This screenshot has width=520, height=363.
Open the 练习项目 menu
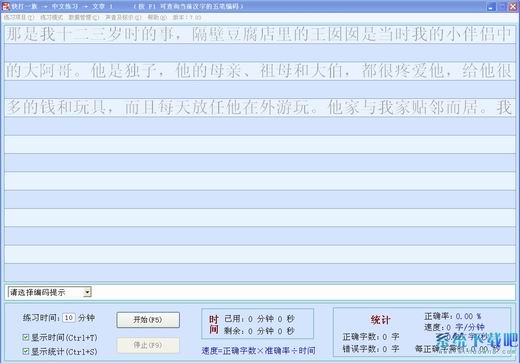point(19,17)
